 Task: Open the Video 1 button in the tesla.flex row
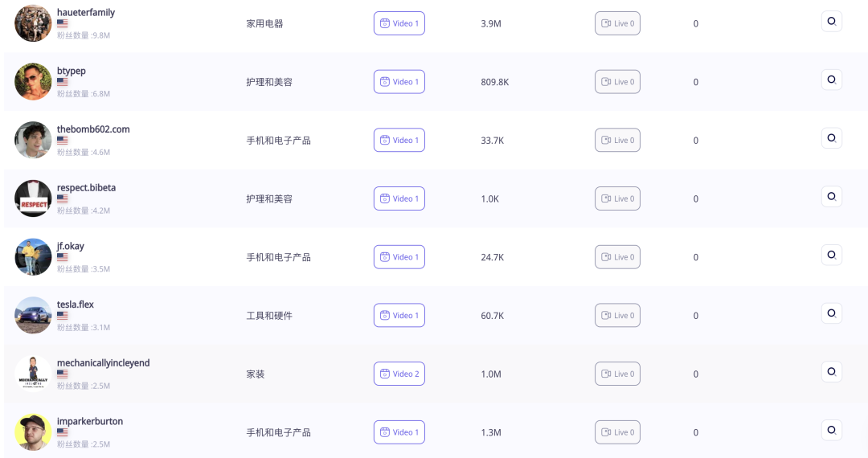coord(399,316)
